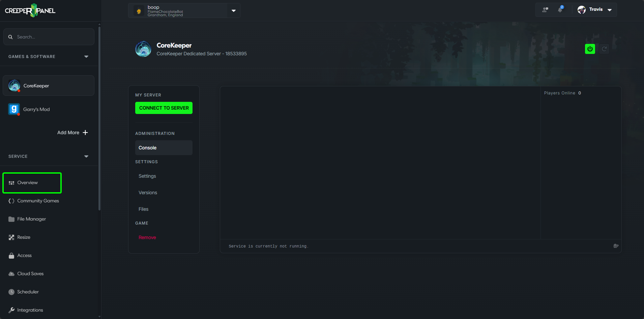Open the Community Games section
The width and height of the screenshot is (644, 319).
click(38, 201)
